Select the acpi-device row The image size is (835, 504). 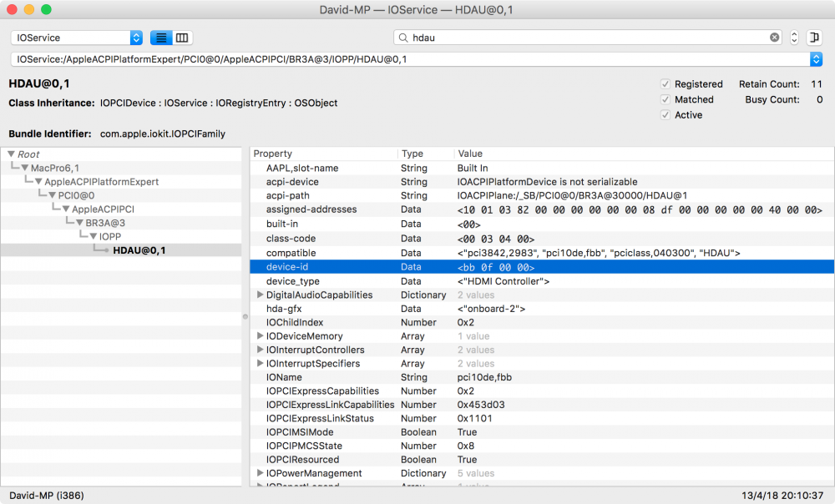click(x=542, y=182)
